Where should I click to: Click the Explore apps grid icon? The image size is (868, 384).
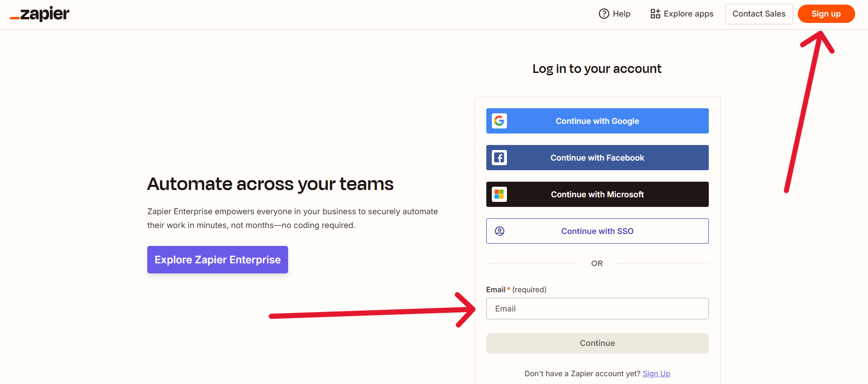coord(655,14)
